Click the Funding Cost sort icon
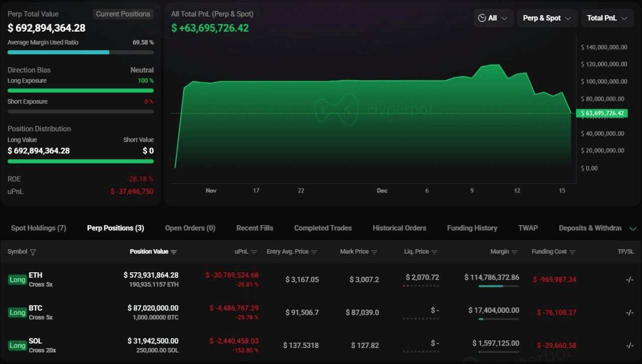The height and width of the screenshot is (364, 642). coord(572,252)
